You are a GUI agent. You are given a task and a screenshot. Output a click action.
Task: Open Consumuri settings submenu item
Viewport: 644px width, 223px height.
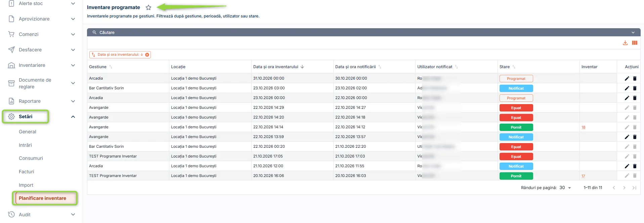pos(31,158)
